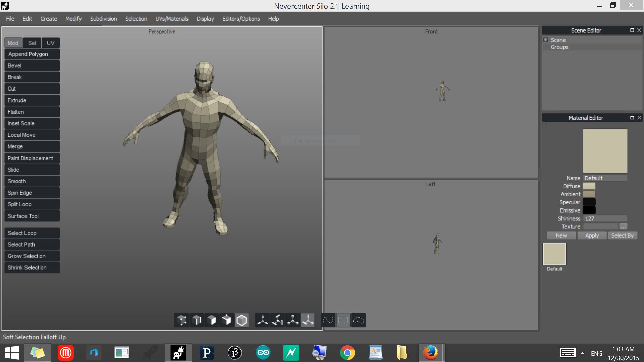Click the Split Loop button
644x362 pixels.
pyautogui.click(x=32, y=204)
